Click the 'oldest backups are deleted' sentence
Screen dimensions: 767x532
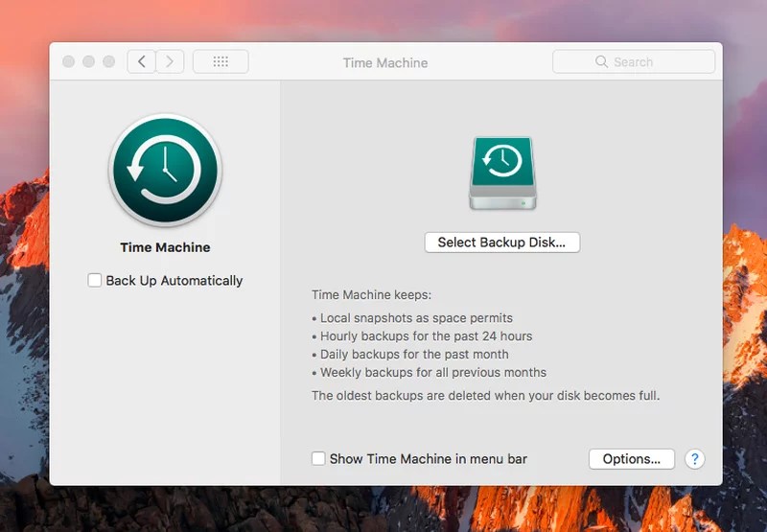tap(486, 395)
